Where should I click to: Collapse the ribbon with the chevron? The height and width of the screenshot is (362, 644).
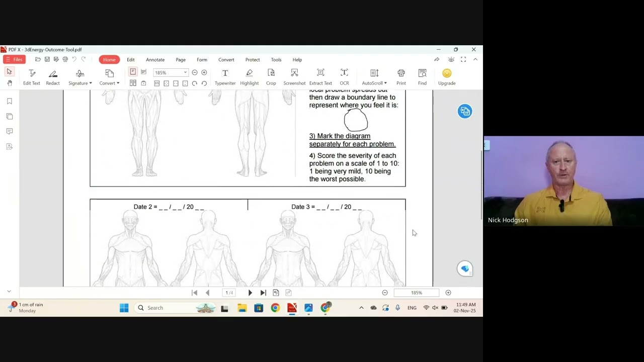(475, 60)
